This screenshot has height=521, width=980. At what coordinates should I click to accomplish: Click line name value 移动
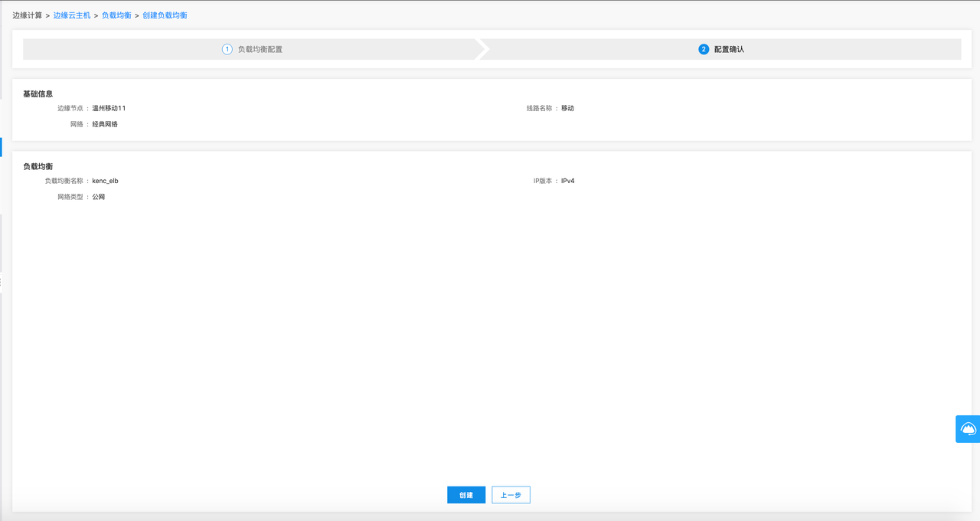tap(567, 108)
